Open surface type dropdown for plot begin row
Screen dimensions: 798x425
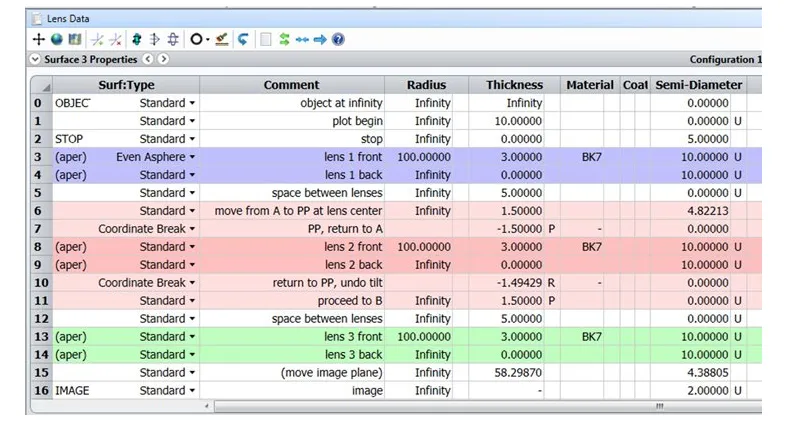(x=192, y=121)
